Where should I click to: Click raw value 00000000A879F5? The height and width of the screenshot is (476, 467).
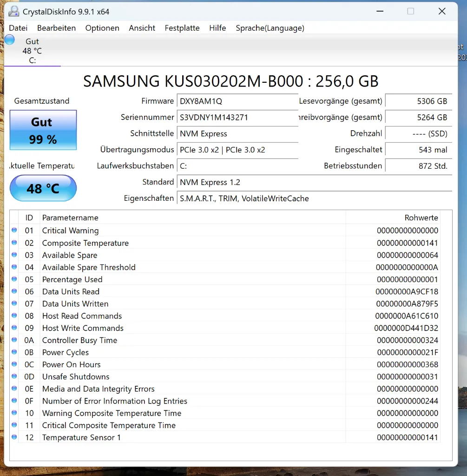point(407,304)
